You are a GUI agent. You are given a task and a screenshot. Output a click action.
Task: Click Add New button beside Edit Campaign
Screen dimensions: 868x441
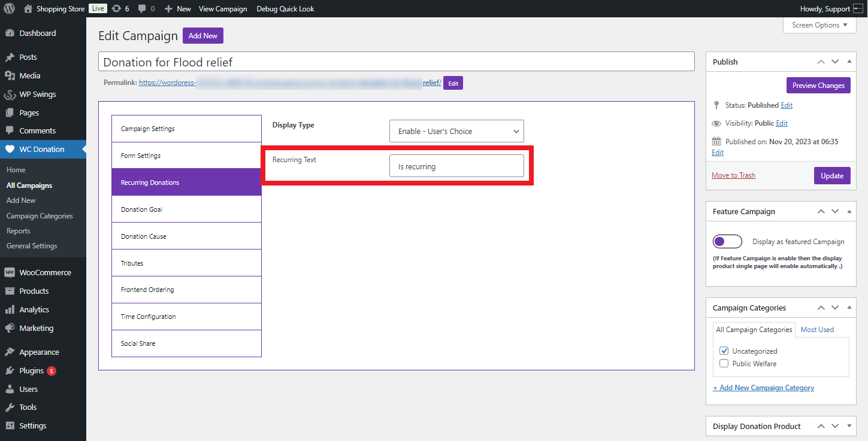click(x=203, y=36)
